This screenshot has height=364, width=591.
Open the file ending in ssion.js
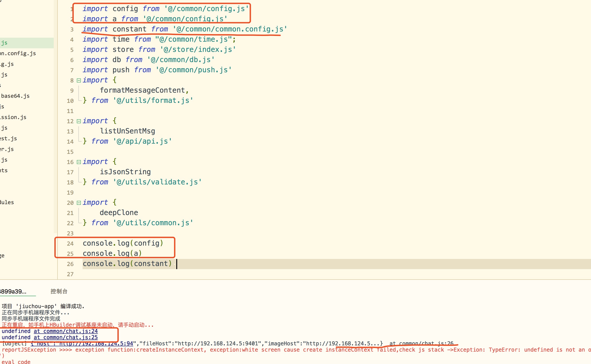[13, 117]
